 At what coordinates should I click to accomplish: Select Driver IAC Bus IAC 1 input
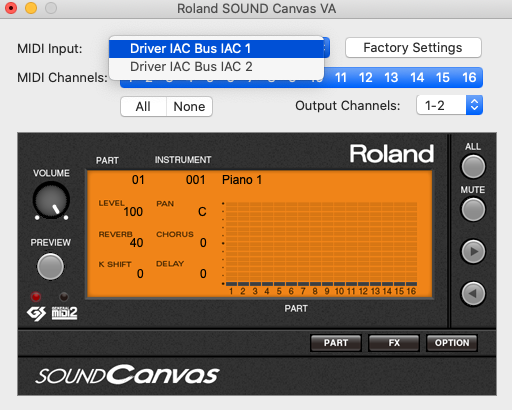click(217, 49)
